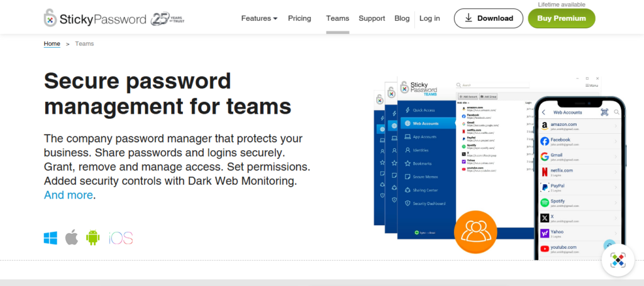
Task: Open Secure Memos in the app sidebar
Action: coord(421,177)
